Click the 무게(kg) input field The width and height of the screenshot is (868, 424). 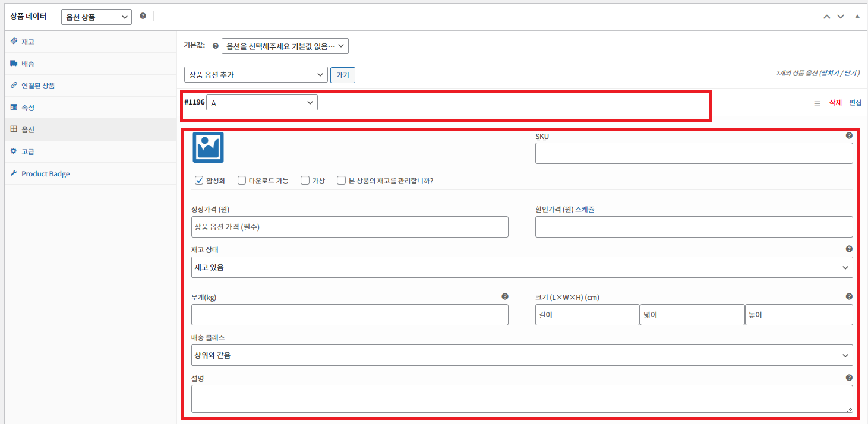[350, 315]
